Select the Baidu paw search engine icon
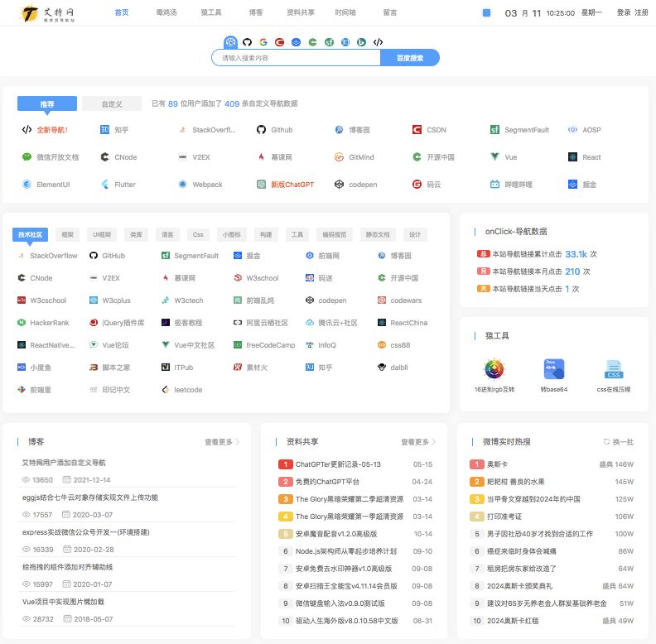Viewport: 656px width, 644px height. click(x=230, y=42)
